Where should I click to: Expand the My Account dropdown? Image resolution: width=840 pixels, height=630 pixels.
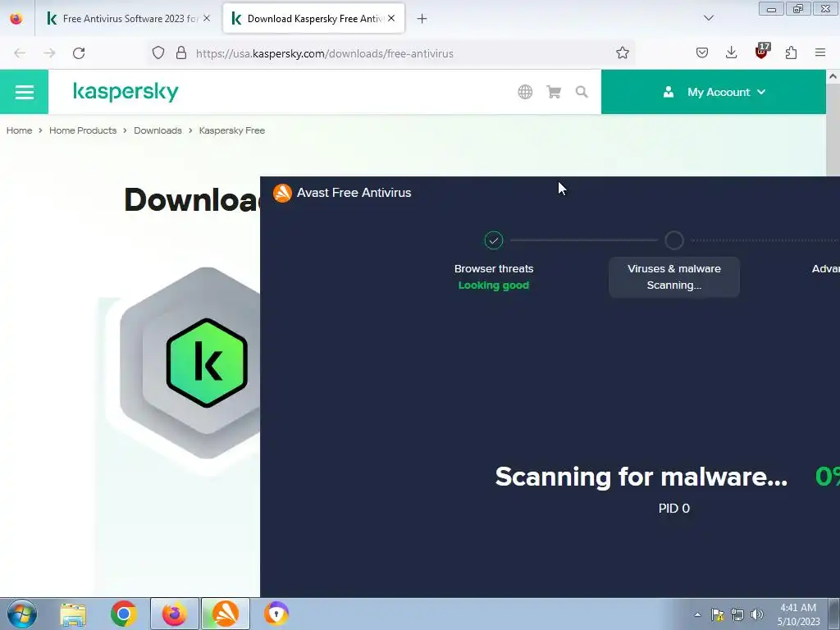[x=714, y=92]
